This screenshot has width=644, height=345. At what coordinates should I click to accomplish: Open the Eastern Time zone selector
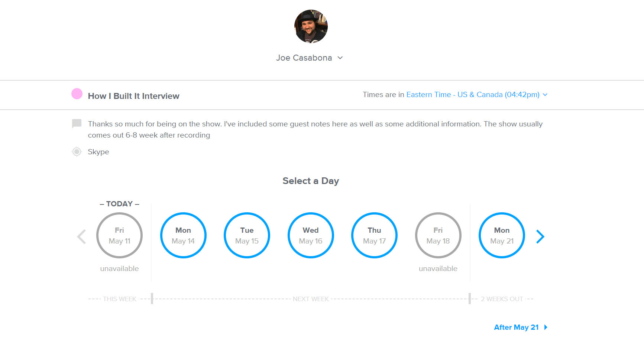click(473, 95)
